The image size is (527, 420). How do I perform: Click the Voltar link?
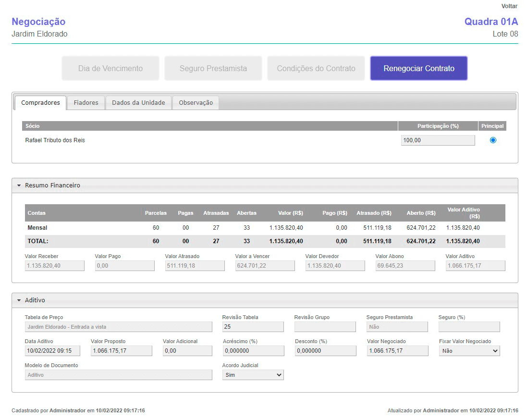pos(509,6)
